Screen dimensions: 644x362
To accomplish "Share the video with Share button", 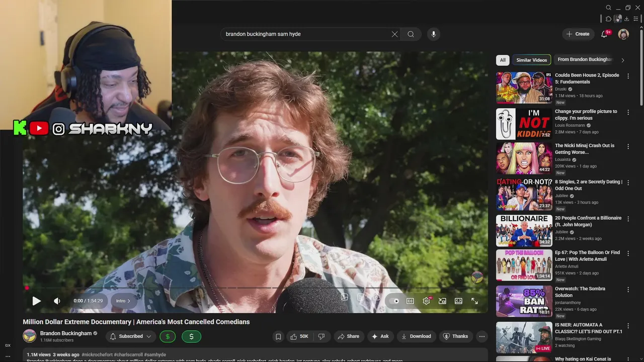I will pyautogui.click(x=348, y=336).
